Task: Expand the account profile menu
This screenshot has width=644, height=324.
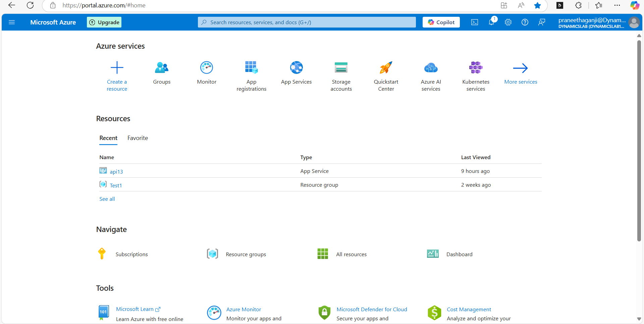Action: point(634,22)
